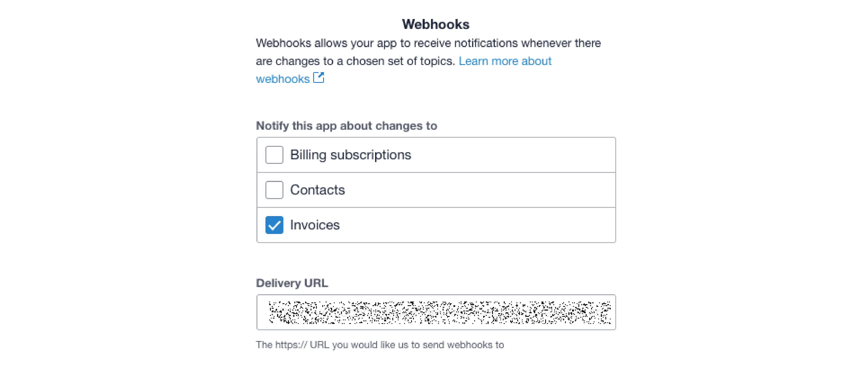The image size is (868, 368).
Task: Click the 'Billing subscriptions' label text
Action: point(350,155)
